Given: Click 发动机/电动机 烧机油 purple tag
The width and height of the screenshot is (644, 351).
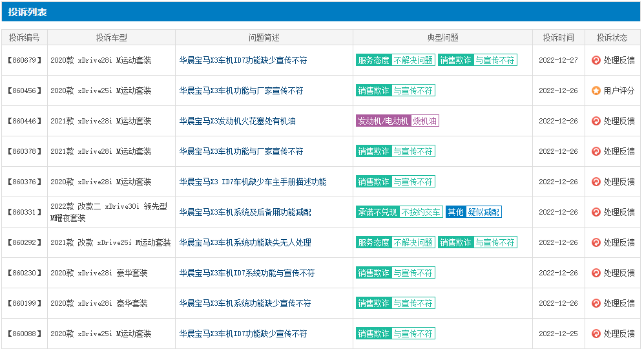Looking at the screenshot, I should tap(397, 122).
